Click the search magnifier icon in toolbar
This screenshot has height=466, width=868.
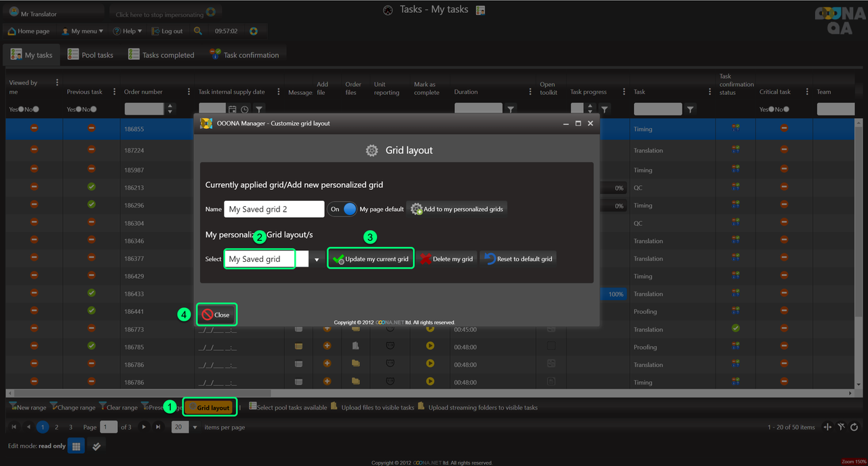pos(197,31)
